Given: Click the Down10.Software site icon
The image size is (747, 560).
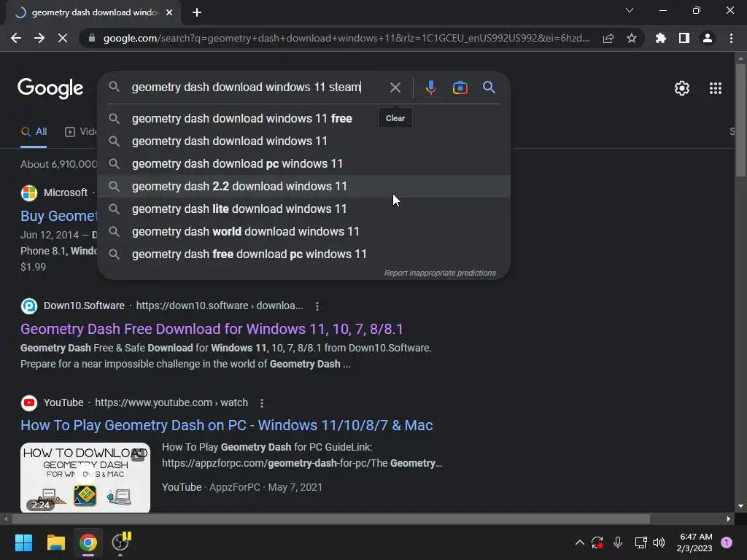Looking at the screenshot, I should tap(29, 306).
